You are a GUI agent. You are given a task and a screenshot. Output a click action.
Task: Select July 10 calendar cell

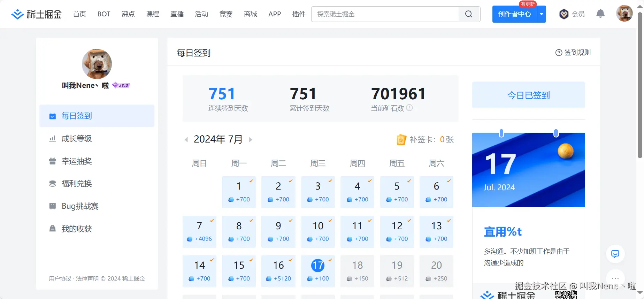click(318, 232)
